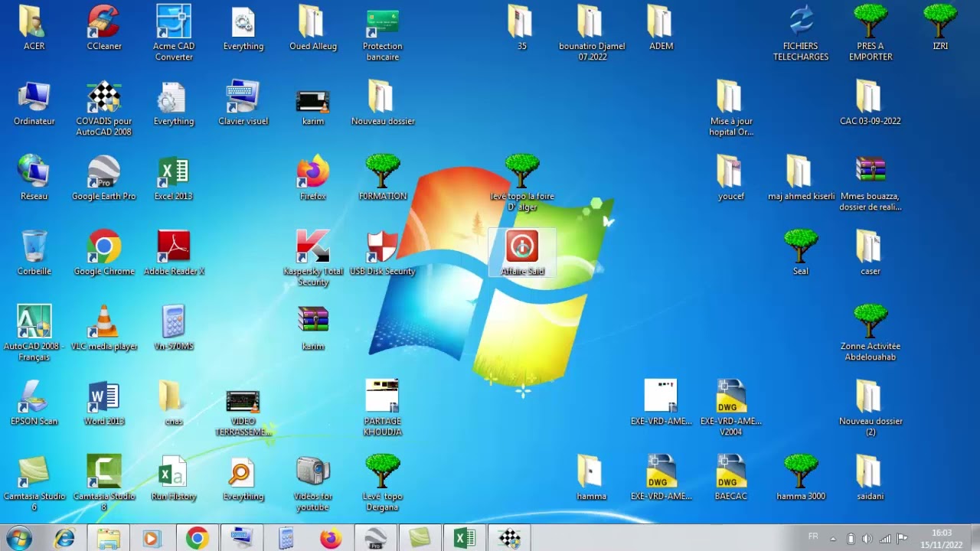Open the FICHIERS TELECHARGES shortcut
Viewport: 980px width, 551px height.
point(801,33)
